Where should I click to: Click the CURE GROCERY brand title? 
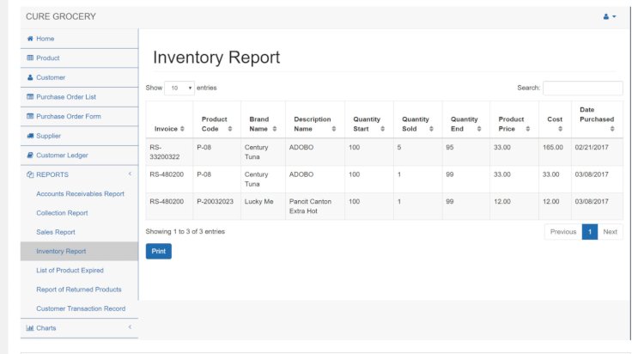click(x=61, y=16)
